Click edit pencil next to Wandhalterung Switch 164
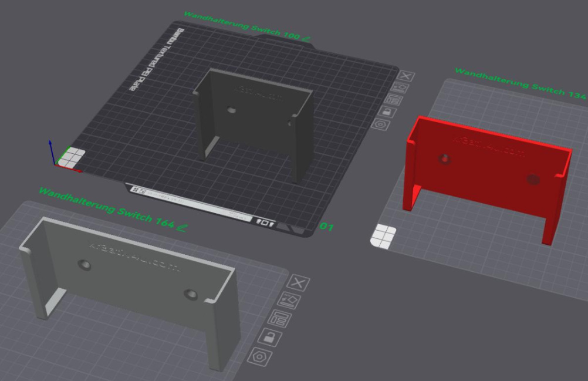This screenshot has width=588, height=381. tap(181, 228)
